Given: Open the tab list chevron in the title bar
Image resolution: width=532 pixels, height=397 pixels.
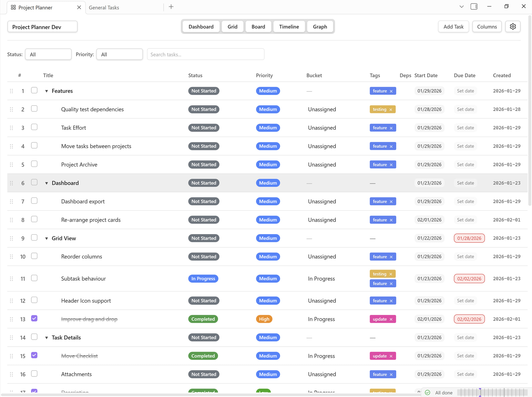Looking at the screenshot, I should click(461, 7).
